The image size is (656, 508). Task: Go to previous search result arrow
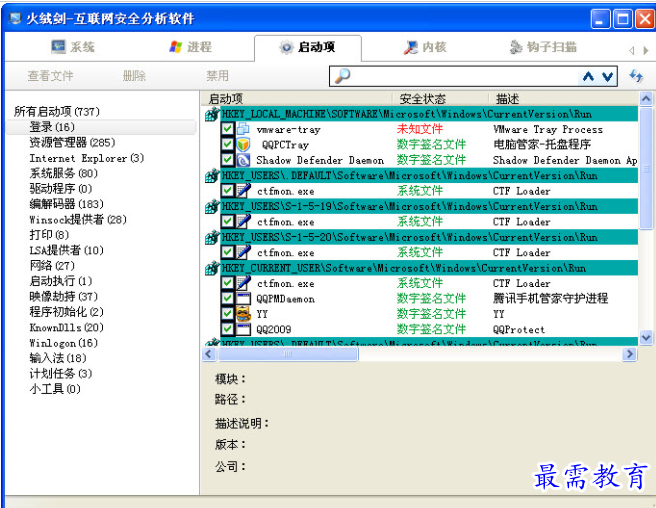tap(588, 77)
